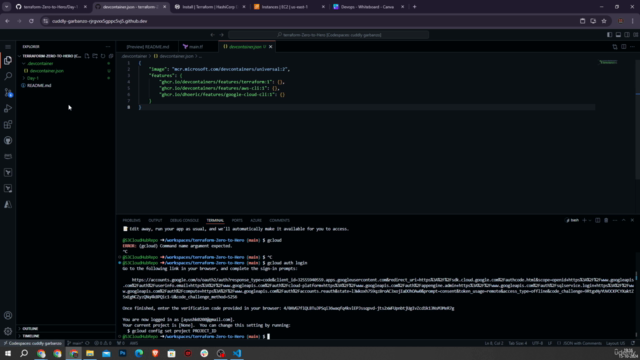
Task: Switch to the Azure panel tab
Action: [x=256, y=220]
